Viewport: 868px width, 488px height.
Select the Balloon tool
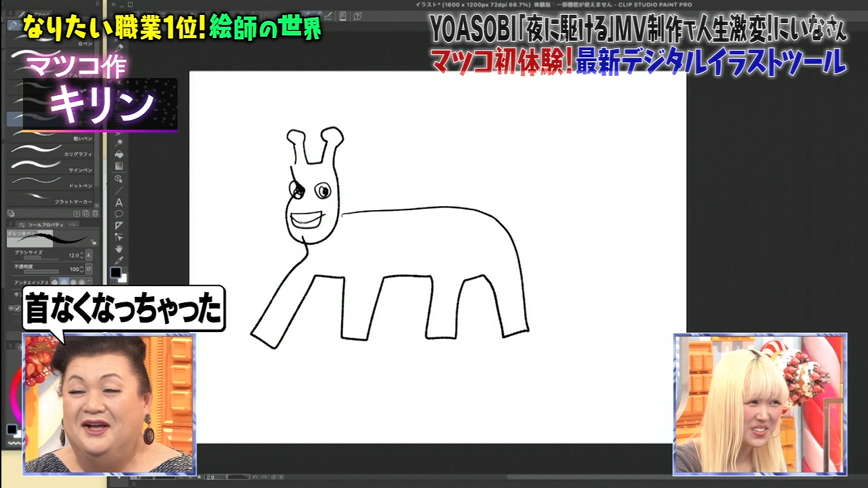tap(119, 213)
